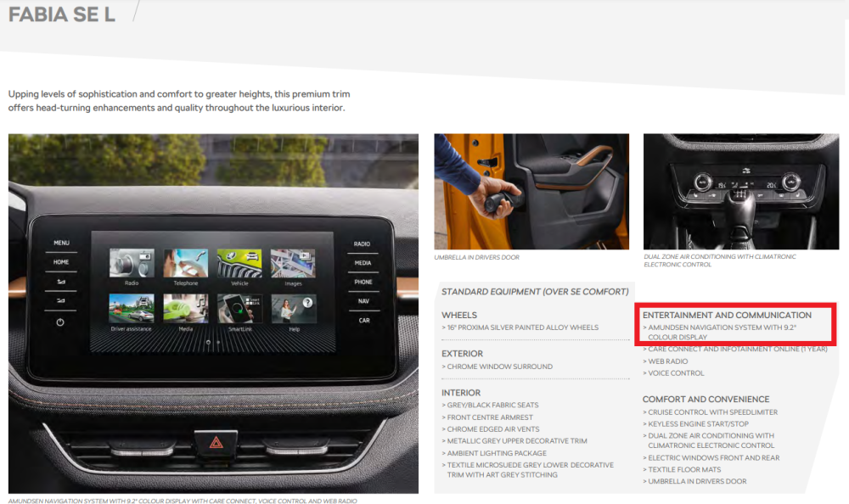
Task: Click the WHEELS section heading
Action: [459, 315]
